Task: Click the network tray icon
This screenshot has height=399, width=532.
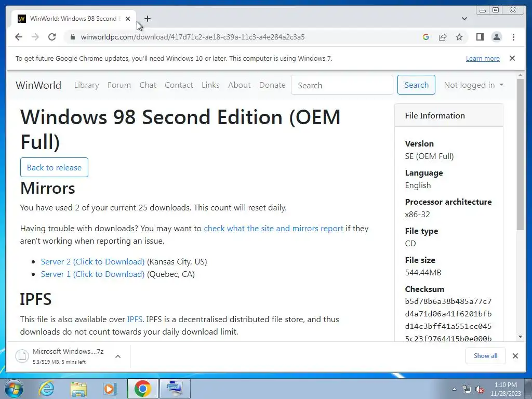Action: click(467, 389)
